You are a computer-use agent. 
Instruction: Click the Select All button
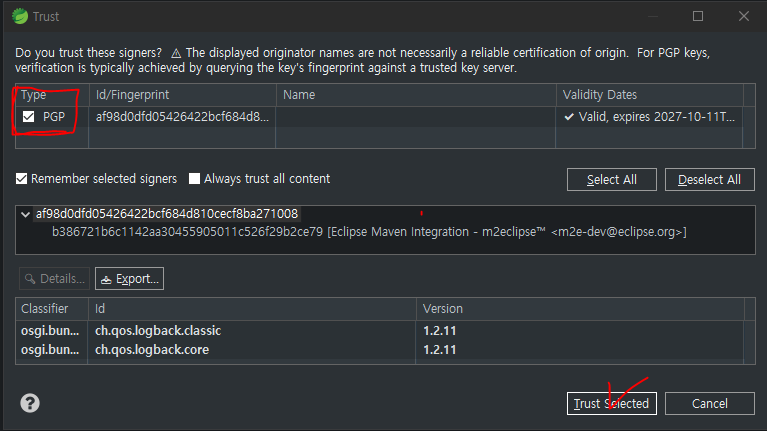tap(611, 180)
